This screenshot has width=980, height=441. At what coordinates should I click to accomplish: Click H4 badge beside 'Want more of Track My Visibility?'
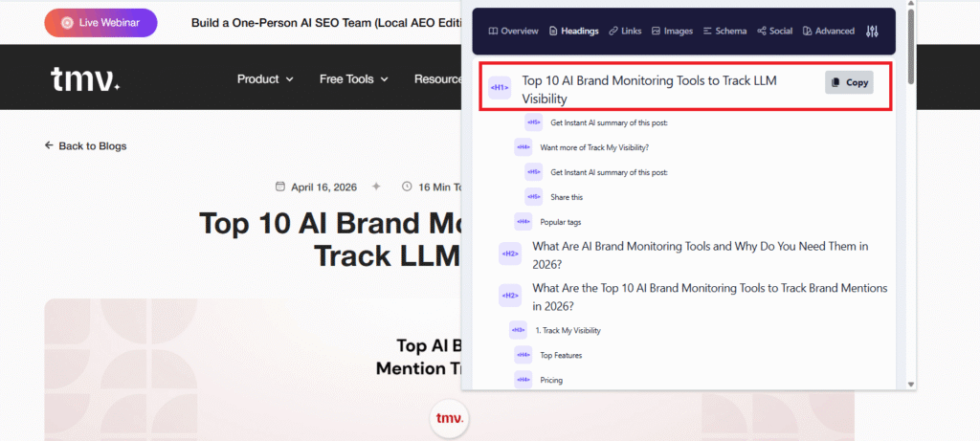tap(523, 146)
